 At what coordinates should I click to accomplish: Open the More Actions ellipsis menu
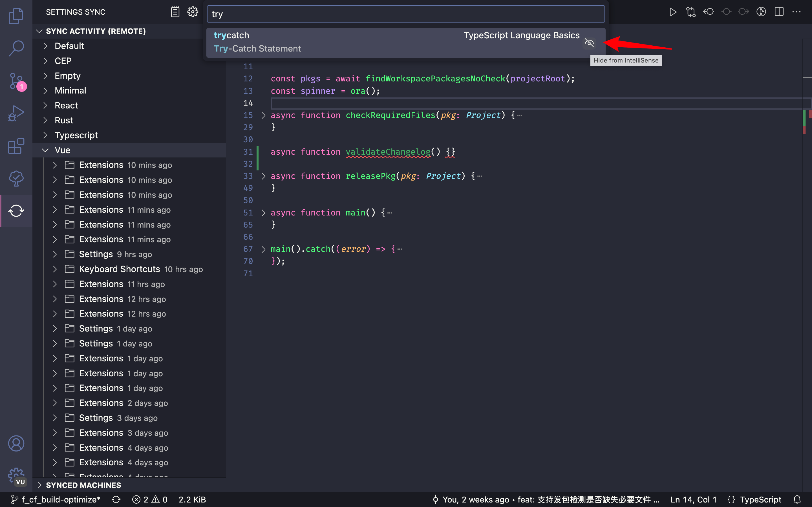[796, 12]
